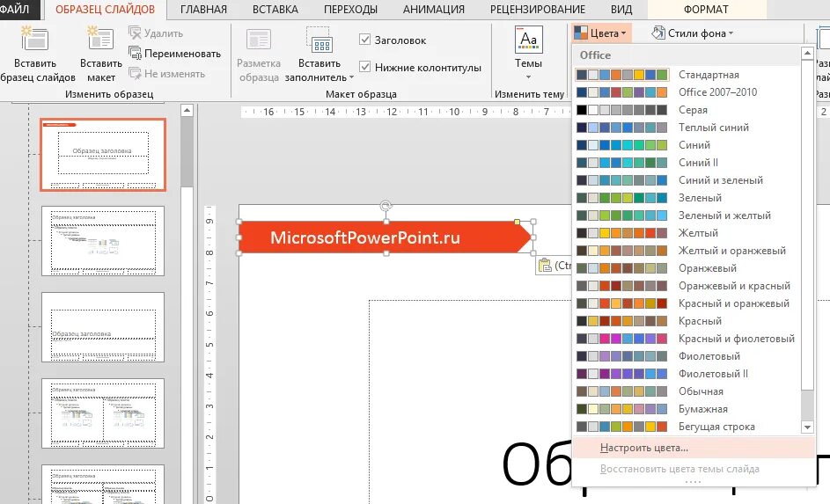830x504 pixels.
Task: Select the third layout thumbnail with title only
Action: click(x=103, y=327)
